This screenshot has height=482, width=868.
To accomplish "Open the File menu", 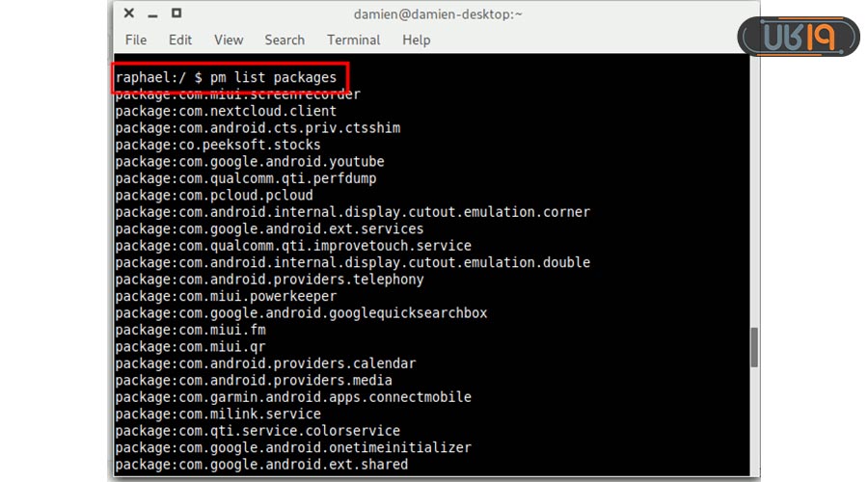I will [x=136, y=40].
